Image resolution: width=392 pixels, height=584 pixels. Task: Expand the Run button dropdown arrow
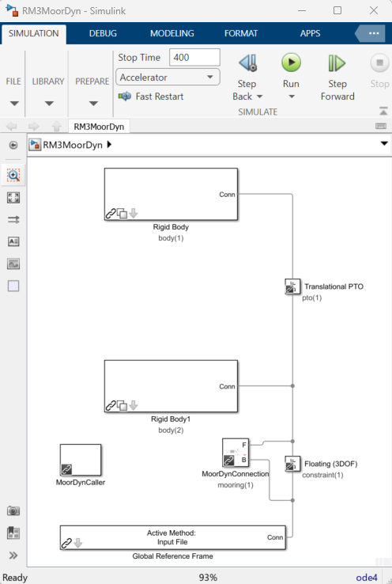(292, 97)
